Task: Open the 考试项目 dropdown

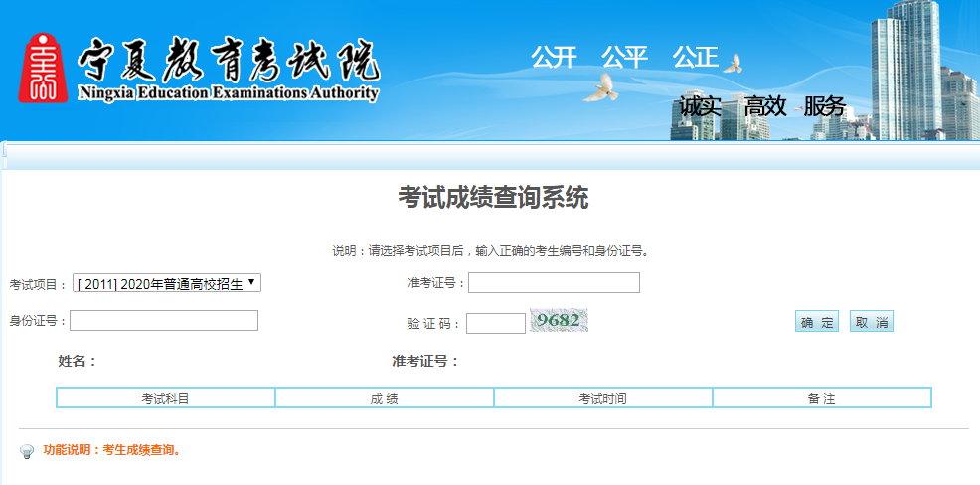Action: [167, 283]
